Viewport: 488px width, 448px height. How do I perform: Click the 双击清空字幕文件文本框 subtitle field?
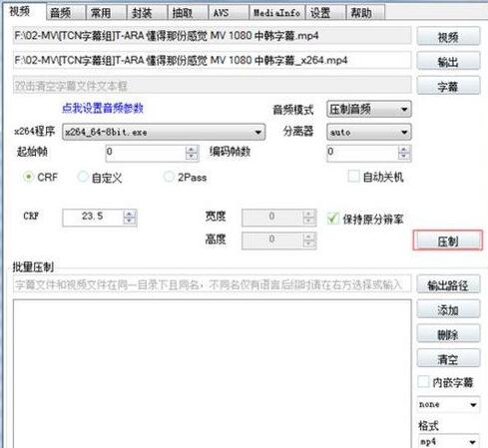click(212, 86)
